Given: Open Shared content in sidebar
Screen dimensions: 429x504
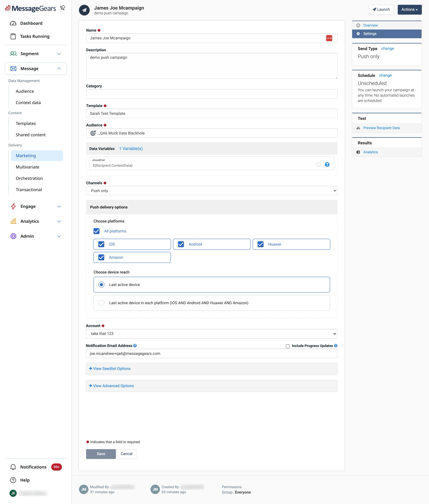Looking at the screenshot, I should [x=31, y=135].
